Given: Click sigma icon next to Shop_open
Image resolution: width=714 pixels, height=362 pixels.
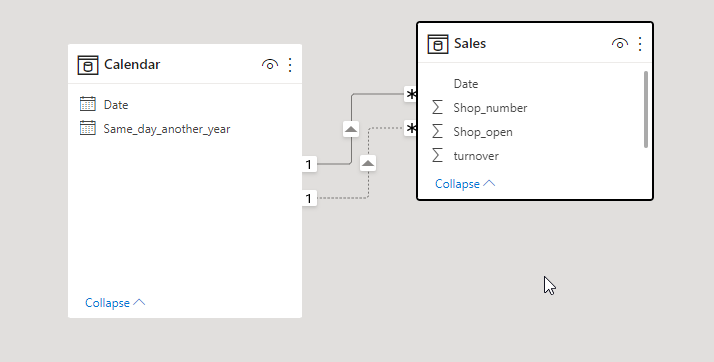Looking at the screenshot, I should click(437, 132).
